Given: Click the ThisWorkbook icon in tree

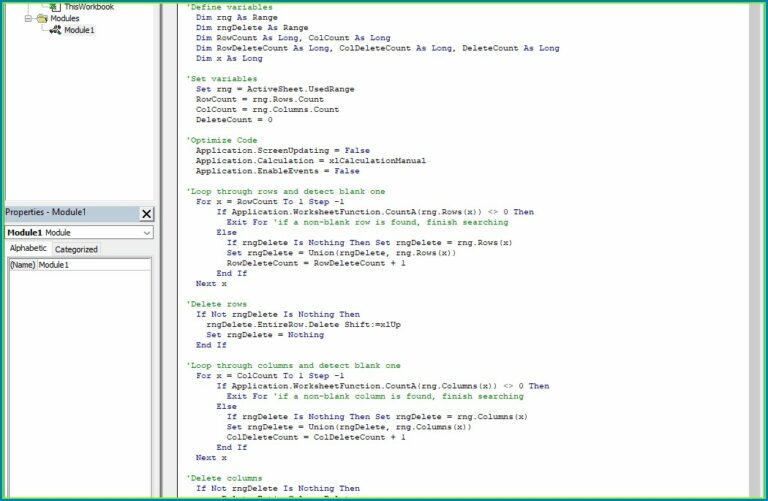Looking at the screenshot, I should click(x=55, y=7).
